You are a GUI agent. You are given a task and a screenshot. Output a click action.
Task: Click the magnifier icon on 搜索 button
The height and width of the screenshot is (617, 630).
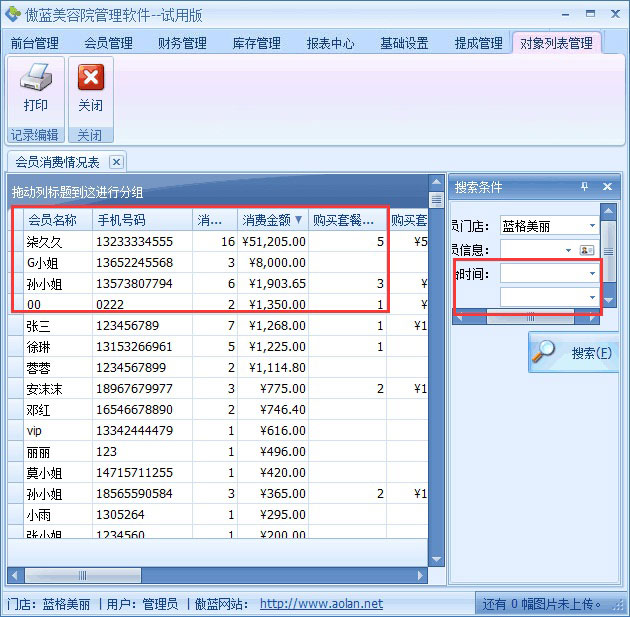point(545,352)
